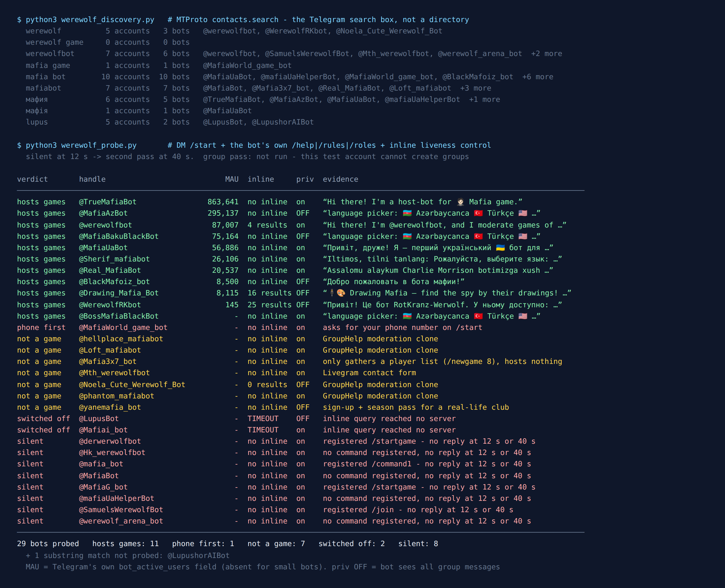This screenshot has height=588, width=725.
Task: Click the command python3 werewolf_discovery.py
Action: click(90, 20)
